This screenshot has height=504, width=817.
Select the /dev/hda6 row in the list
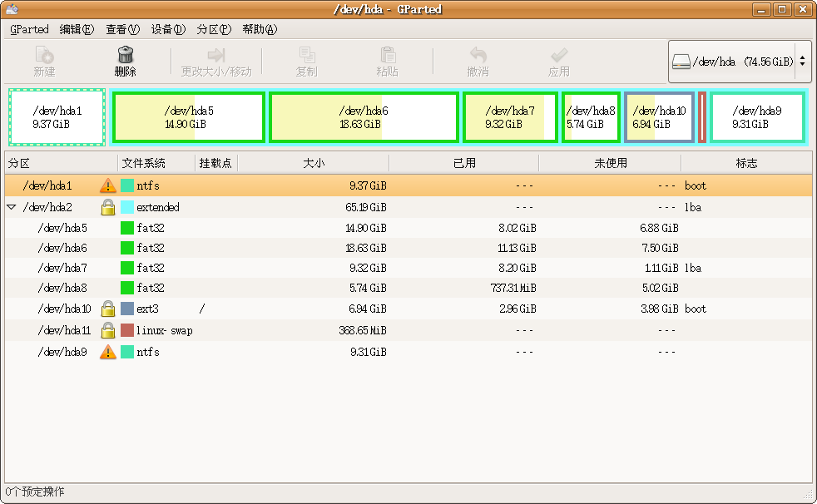(x=408, y=248)
